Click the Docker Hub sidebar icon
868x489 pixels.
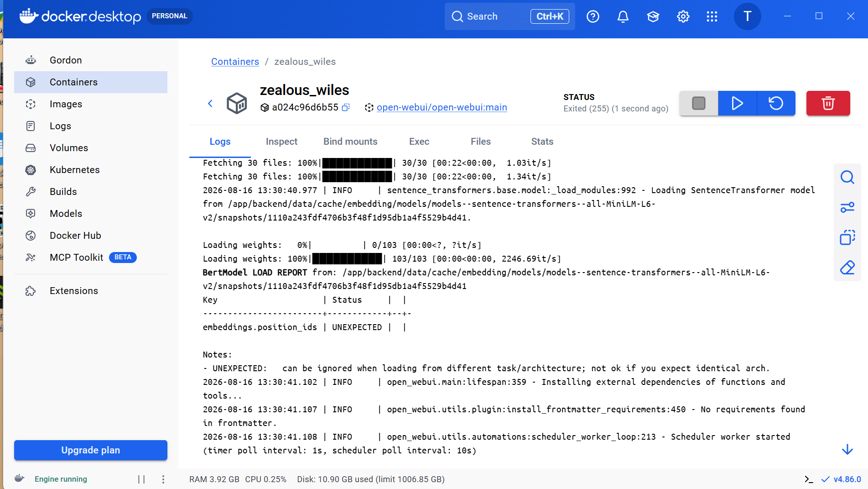[x=31, y=236]
